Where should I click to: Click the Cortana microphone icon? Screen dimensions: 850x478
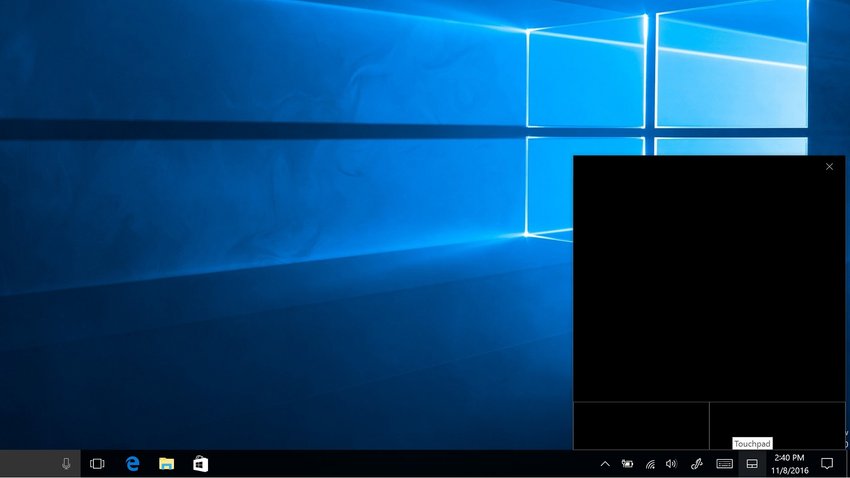click(x=66, y=464)
